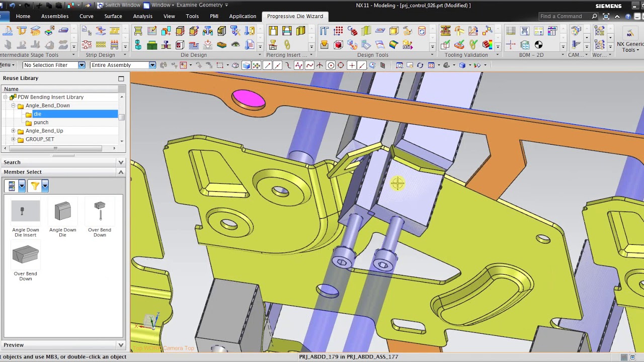The width and height of the screenshot is (644, 362).
Task: Toggle the circle center snap point
Action: tap(331, 65)
